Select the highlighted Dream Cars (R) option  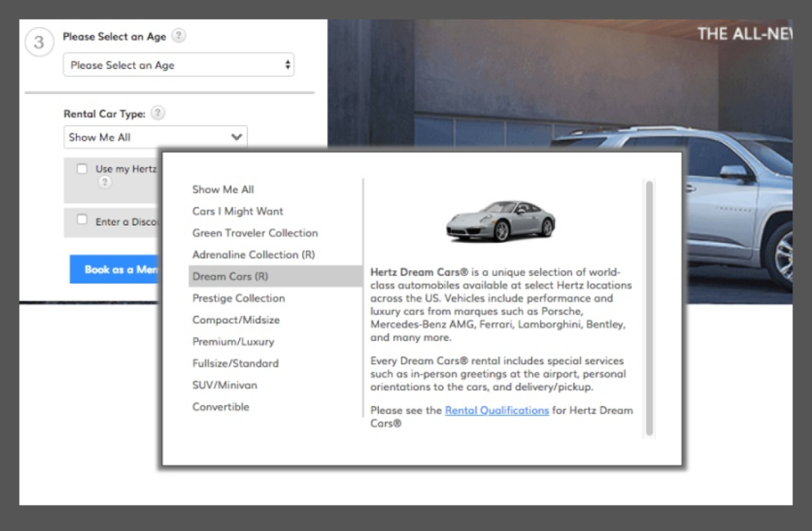pyautogui.click(x=275, y=276)
